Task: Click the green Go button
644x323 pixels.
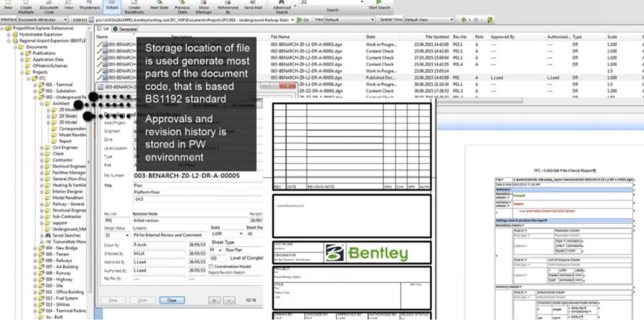Action: (x=303, y=19)
